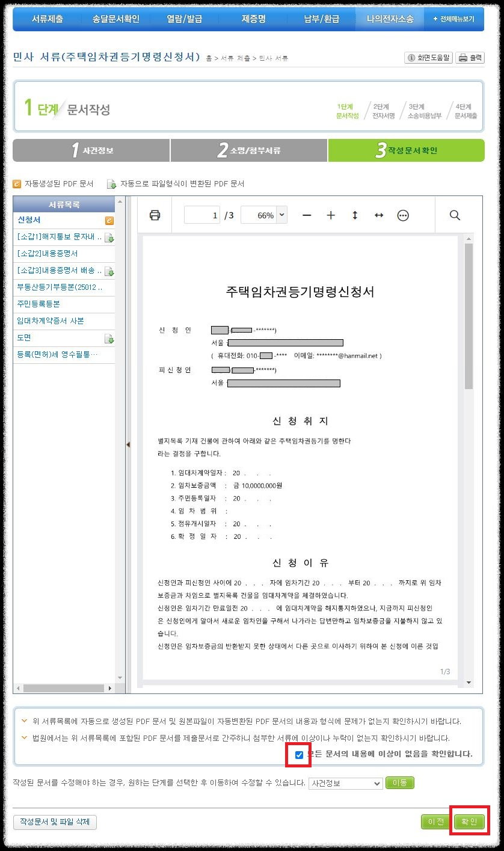This screenshot has height=851, width=504.
Task: Click the scroll up arrow of the PDF viewer
Action: (x=469, y=239)
